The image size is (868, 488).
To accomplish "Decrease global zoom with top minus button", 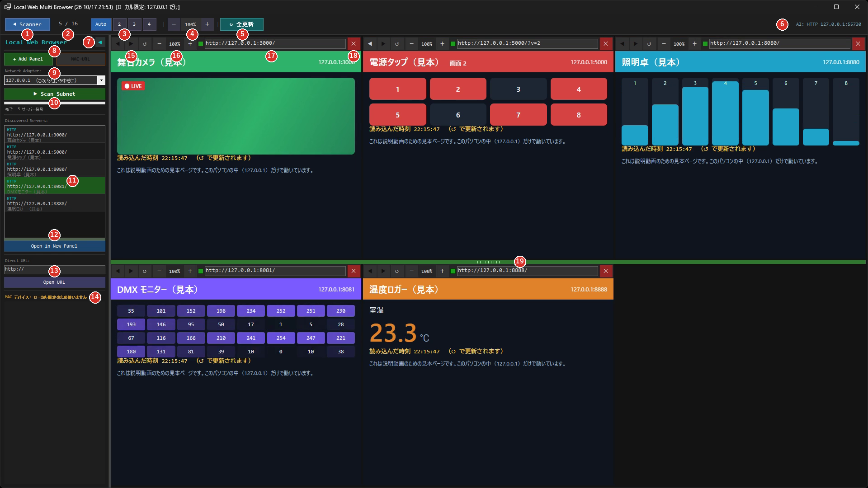I will click(x=174, y=24).
